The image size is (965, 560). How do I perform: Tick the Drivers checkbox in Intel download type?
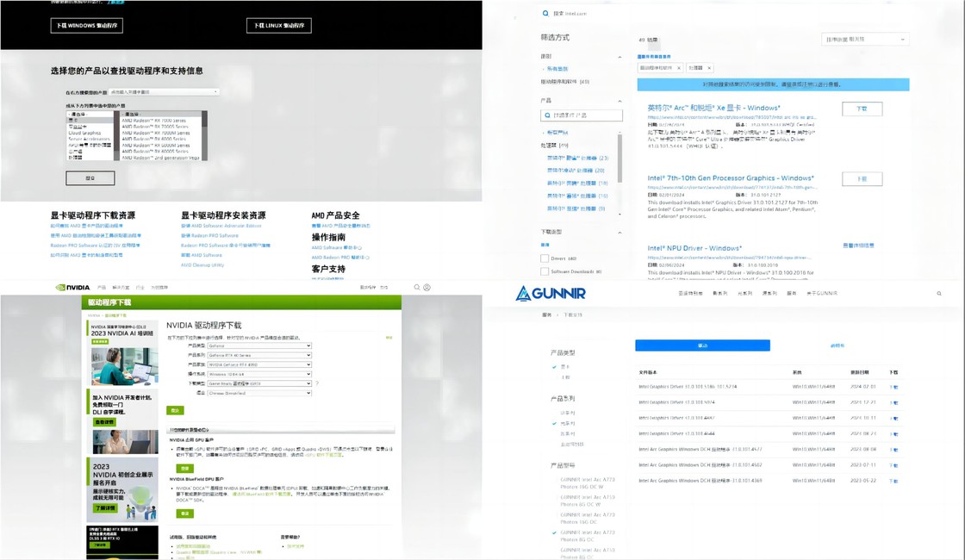545,258
